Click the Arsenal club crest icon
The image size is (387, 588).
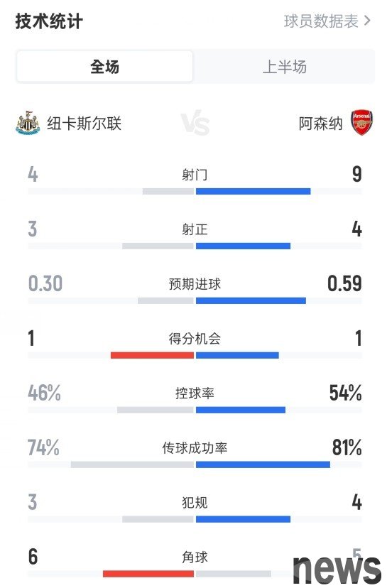(x=361, y=122)
